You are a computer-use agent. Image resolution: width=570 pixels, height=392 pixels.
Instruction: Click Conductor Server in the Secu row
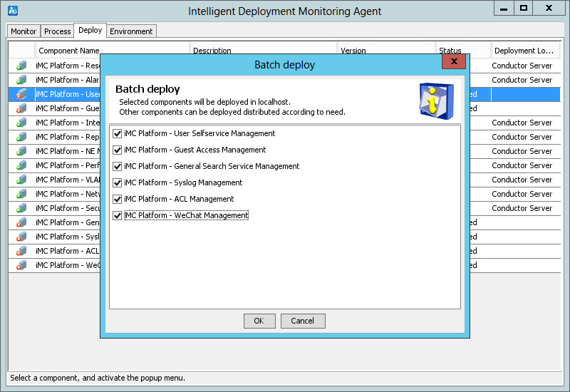pyautogui.click(x=522, y=208)
